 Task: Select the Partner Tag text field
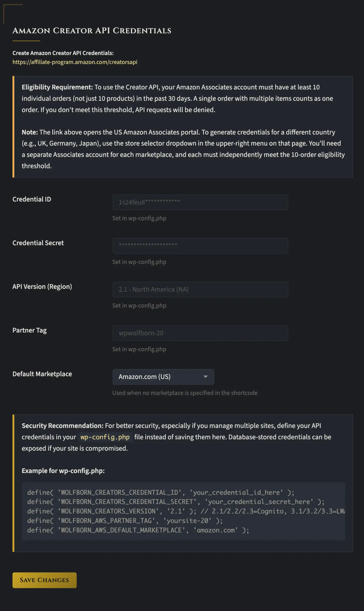[x=200, y=333]
